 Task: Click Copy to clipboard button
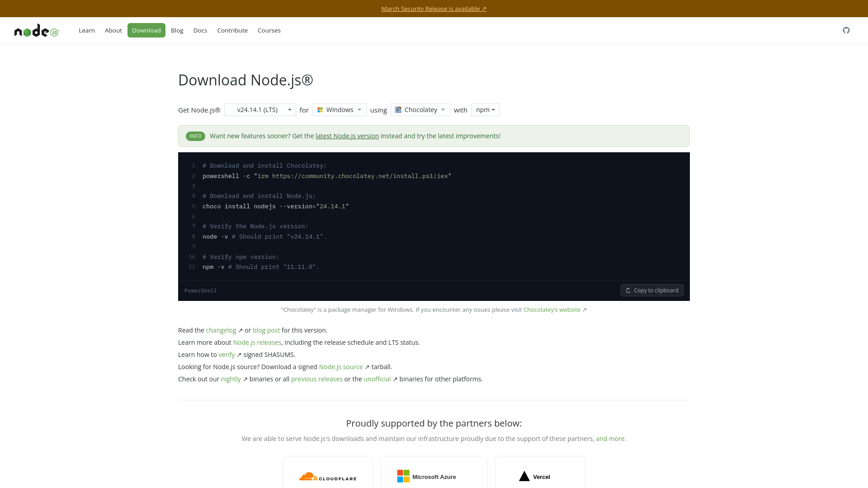pos(652,291)
